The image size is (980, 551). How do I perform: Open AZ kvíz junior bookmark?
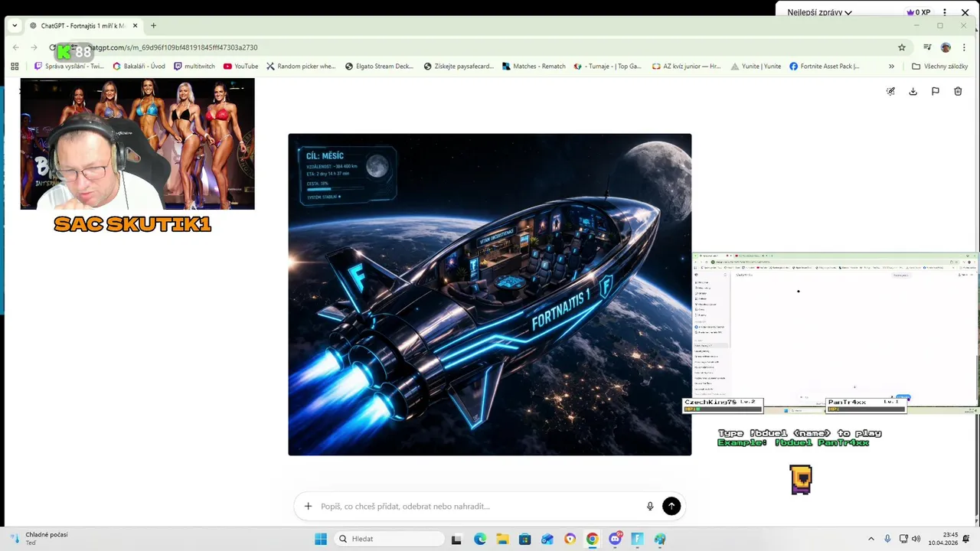[686, 67]
